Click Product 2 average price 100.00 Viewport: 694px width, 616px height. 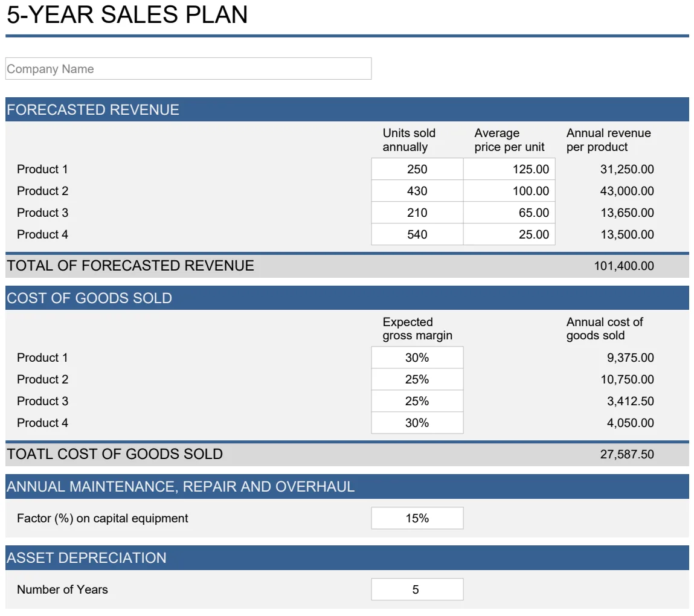click(509, 191)
